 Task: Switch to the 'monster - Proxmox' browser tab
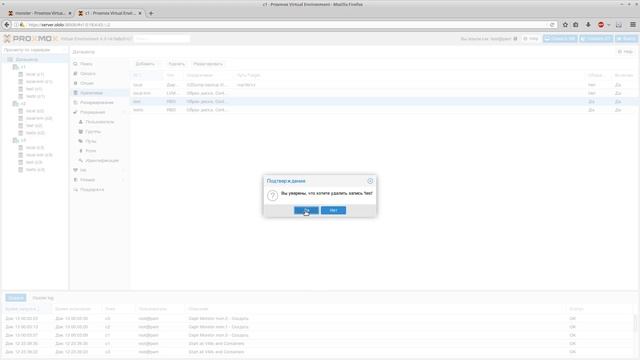40,13
